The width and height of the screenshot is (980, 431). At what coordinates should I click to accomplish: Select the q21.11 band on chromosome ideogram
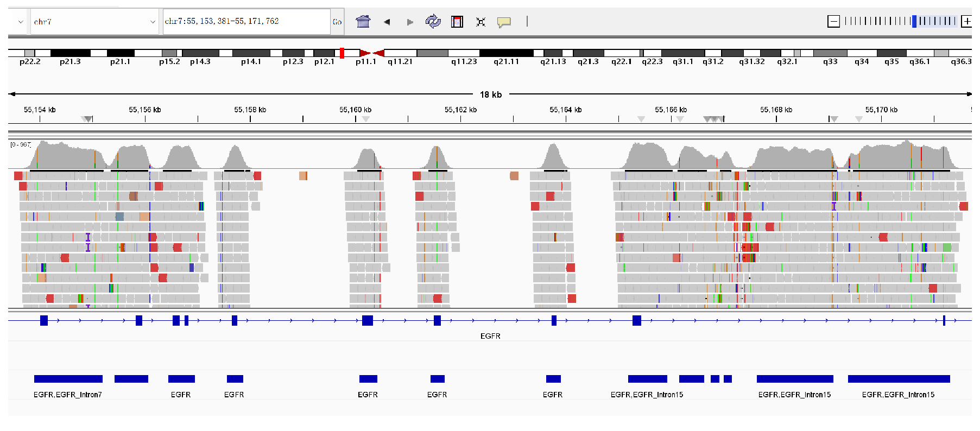506,53
